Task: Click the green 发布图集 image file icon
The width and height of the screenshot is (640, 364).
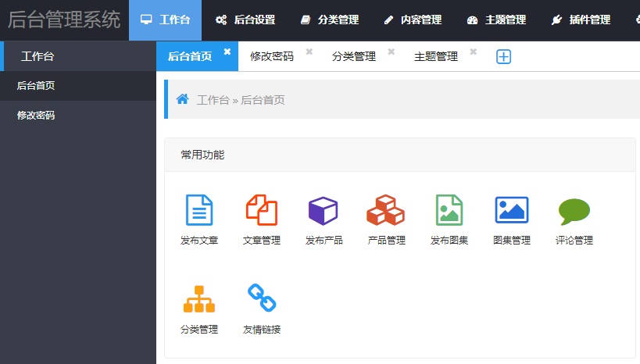Action: [449, 210]
